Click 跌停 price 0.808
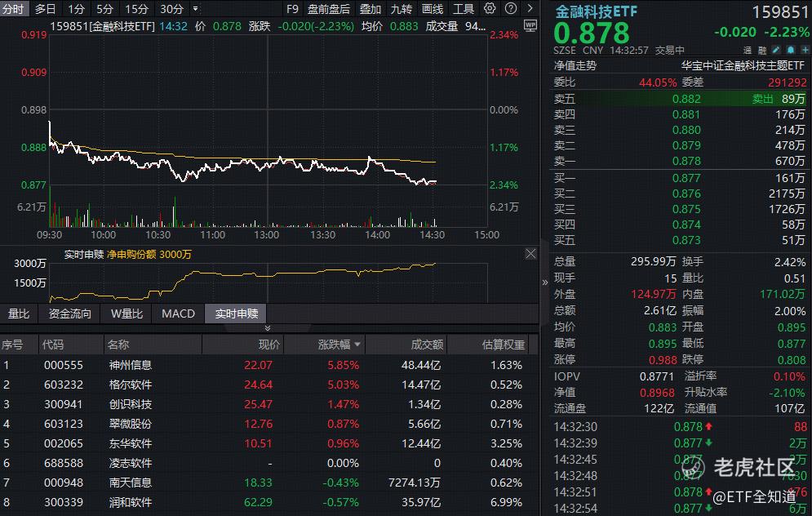This screenshot has width=812, height=516. point(792,359)
